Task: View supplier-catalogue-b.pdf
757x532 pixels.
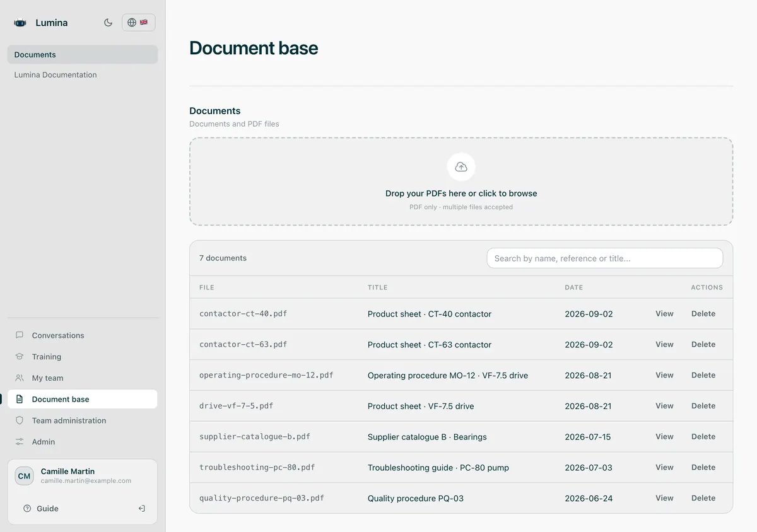Action: click(x=664, y=437)
